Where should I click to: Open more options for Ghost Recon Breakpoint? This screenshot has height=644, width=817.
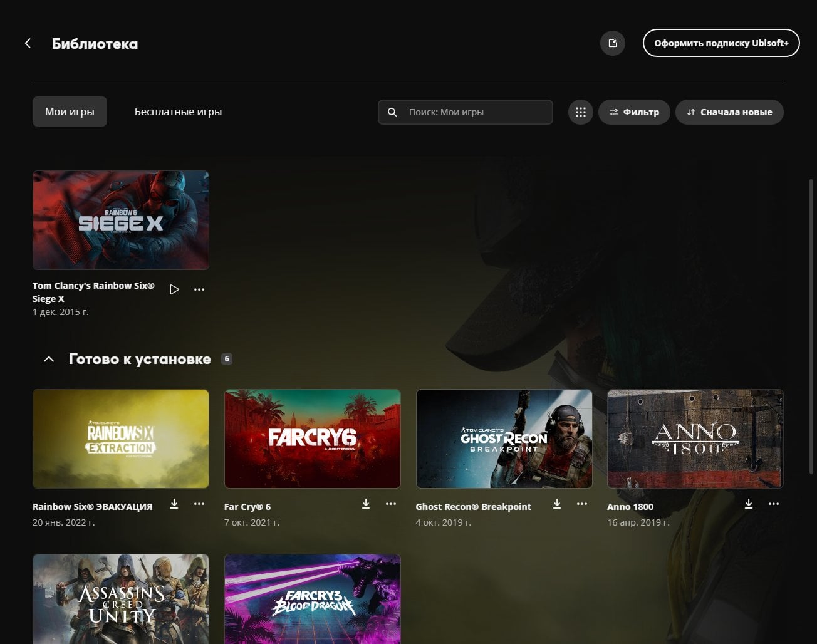pos(582,504)
